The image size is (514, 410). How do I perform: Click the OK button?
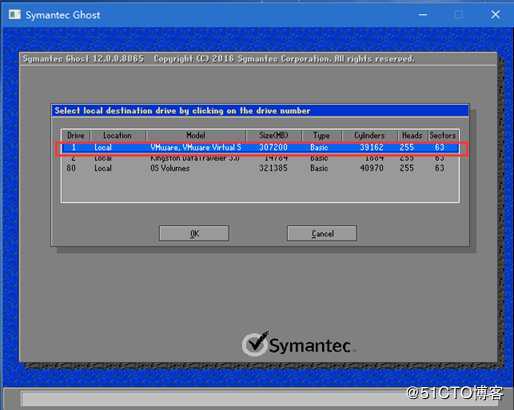(x=194, y=233)
